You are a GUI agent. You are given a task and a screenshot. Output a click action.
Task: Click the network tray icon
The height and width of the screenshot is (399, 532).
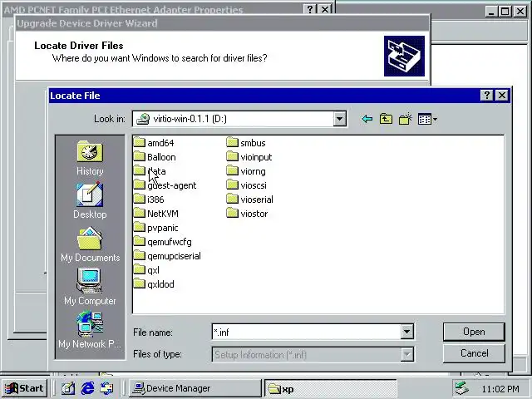(462, 388)
